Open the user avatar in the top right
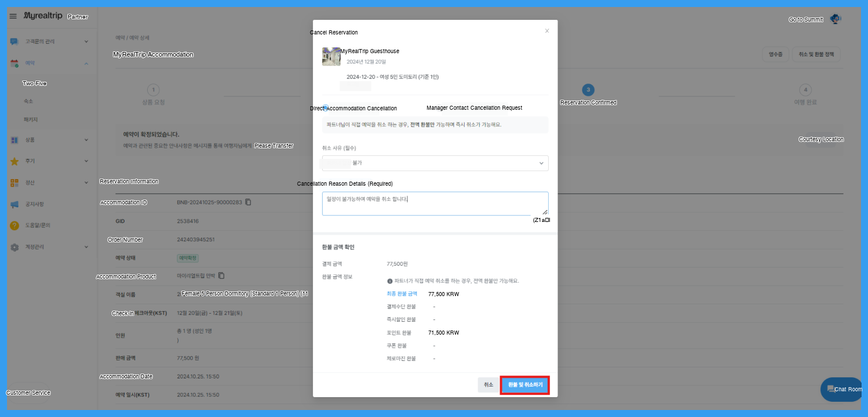This screenshot has width=868, height=417. (x=835, y=19)
